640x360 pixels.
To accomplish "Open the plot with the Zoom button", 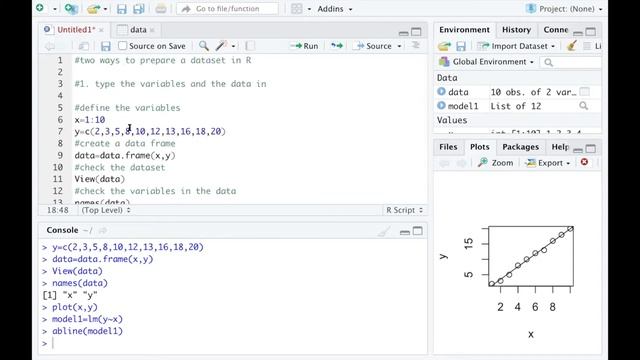I will 496,162.
